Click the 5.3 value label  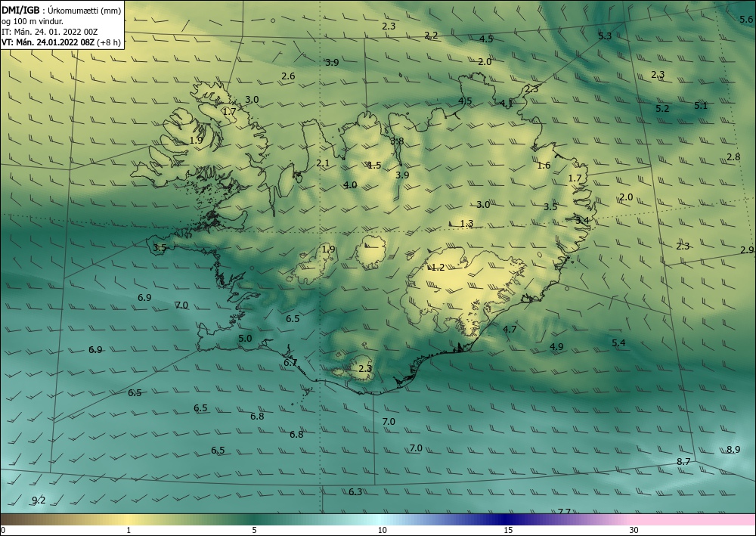[x=605, y=36]
